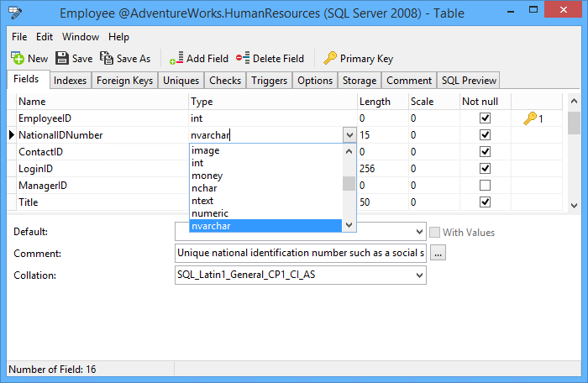The width and height of the screenshot is (588, 383).
Task: Select money in the type list
Action: point(265,176)
